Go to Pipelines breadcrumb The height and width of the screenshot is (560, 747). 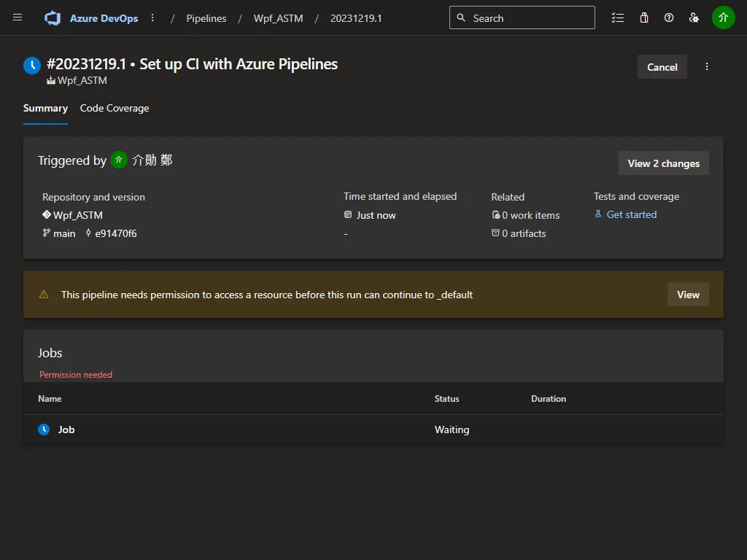[206, 18]
